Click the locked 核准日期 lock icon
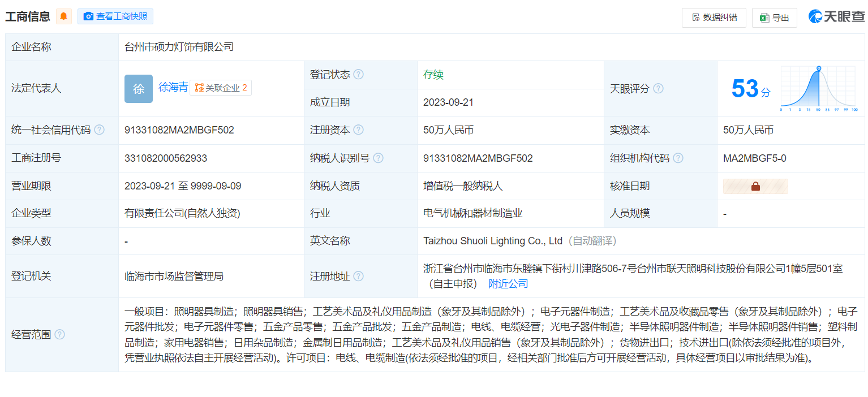Screen dimensions: 868x397 pyautogui.click(x=755, y=186)
